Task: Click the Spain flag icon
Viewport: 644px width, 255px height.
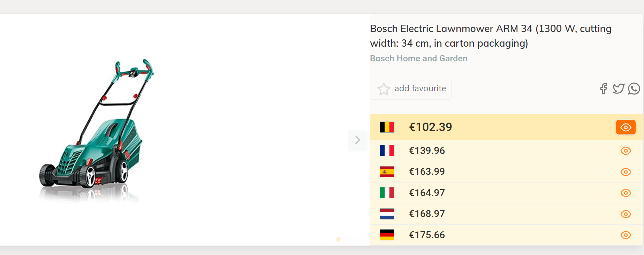Action: pos(387,172)
